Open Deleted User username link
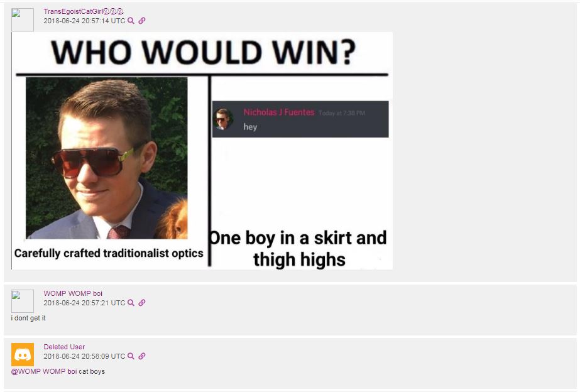This screenshot has width=580, height=392. pyautogui.click(x=64, y=347)
